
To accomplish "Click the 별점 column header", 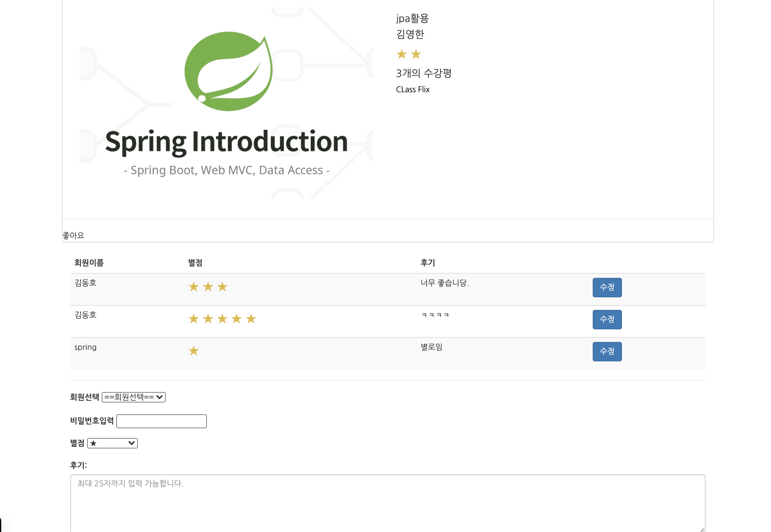I will (x=195, y=263).
